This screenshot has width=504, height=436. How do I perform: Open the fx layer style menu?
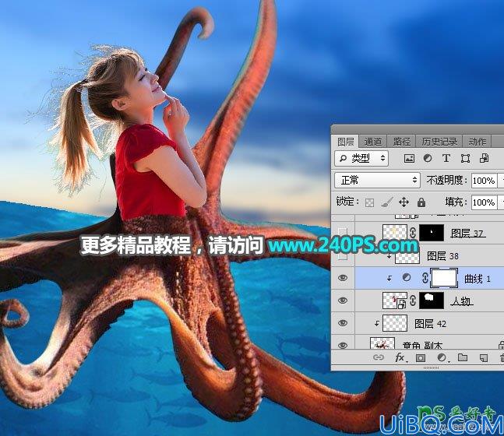pos(400,357)
